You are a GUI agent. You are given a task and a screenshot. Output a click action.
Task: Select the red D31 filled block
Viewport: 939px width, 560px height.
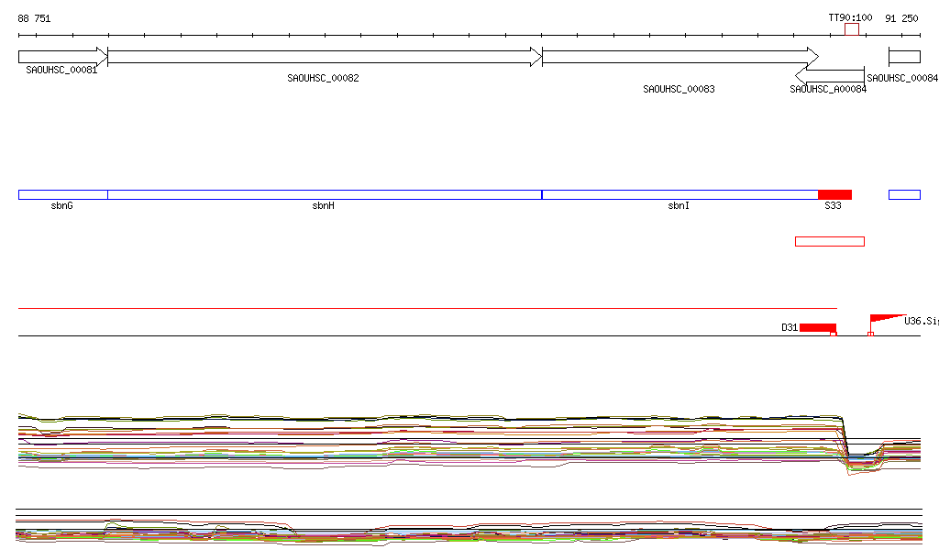(817, 327)
